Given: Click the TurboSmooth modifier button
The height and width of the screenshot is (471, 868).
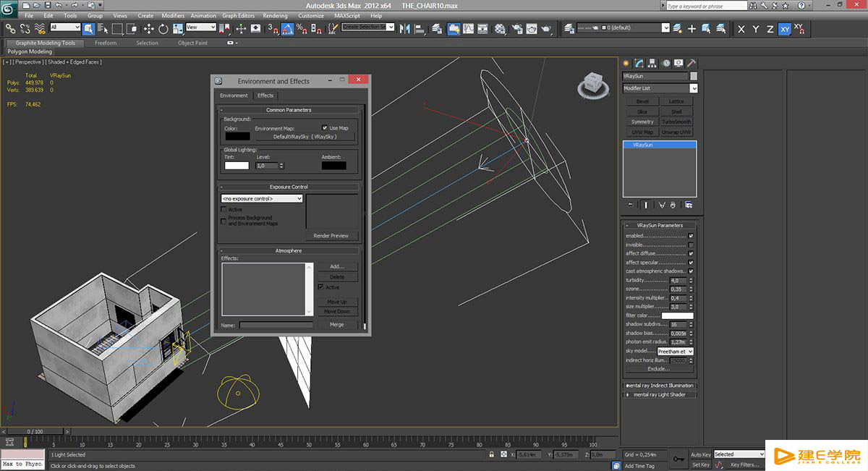Looking at the screenshot, I should [676, 122].
